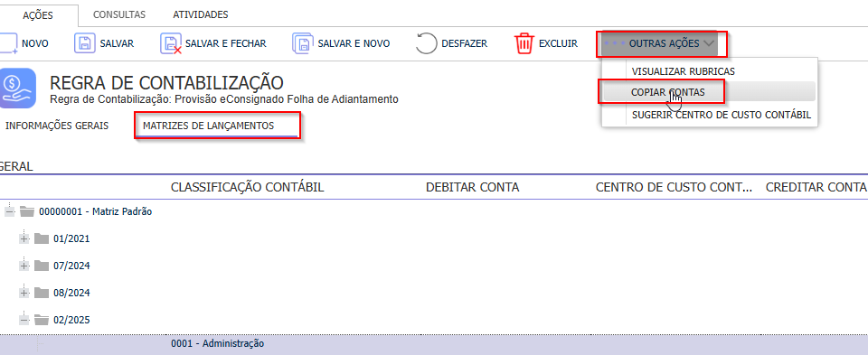Click the Centro de Custo Cont... column header
868x355 pixels.
click(674, 188)
